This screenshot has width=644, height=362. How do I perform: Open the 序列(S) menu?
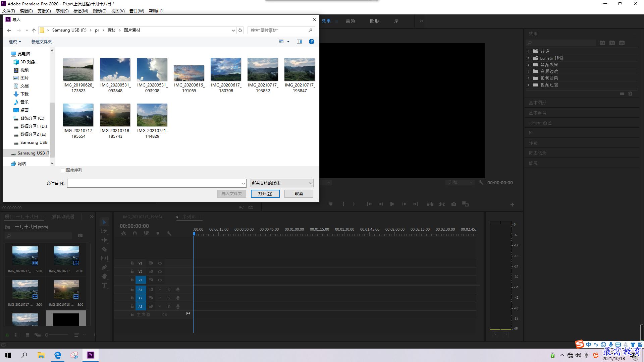62,11
